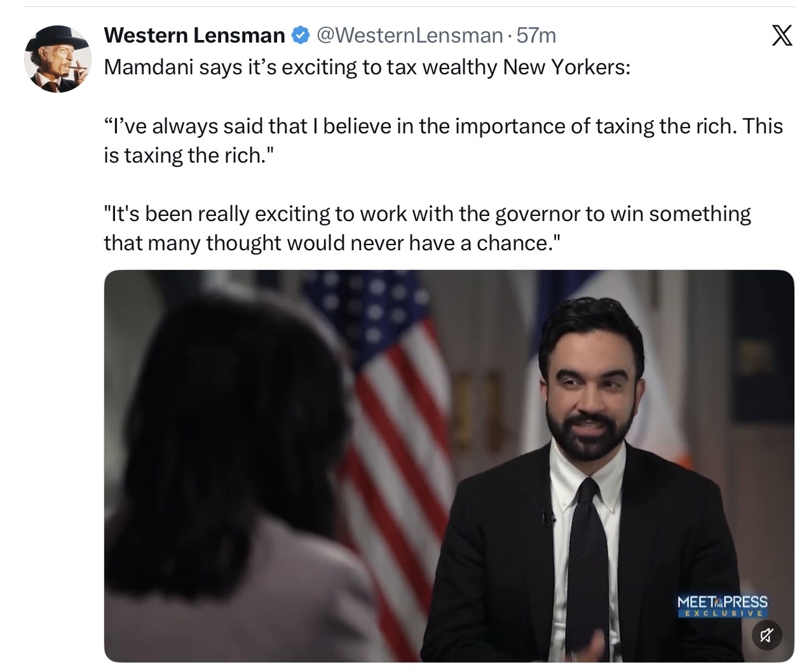Click the blue verified checkmark badge
This screenshot has width=809, height=672.
[300, 36]
